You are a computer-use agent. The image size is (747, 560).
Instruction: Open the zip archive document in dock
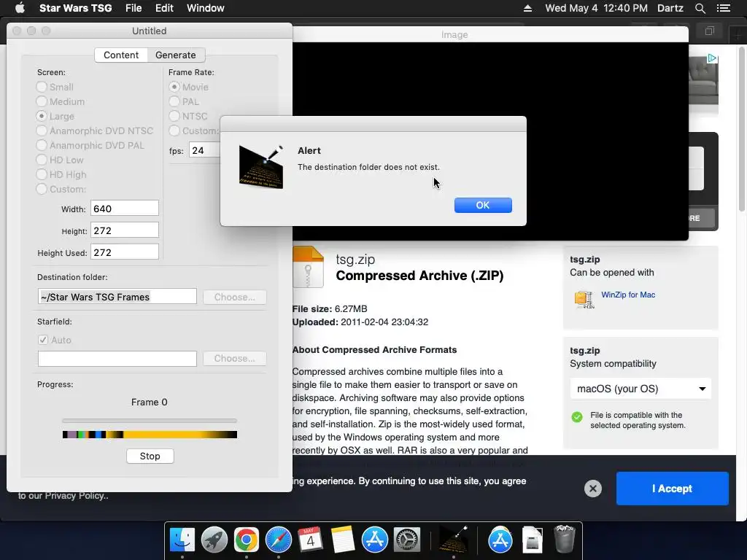point(532,540)
